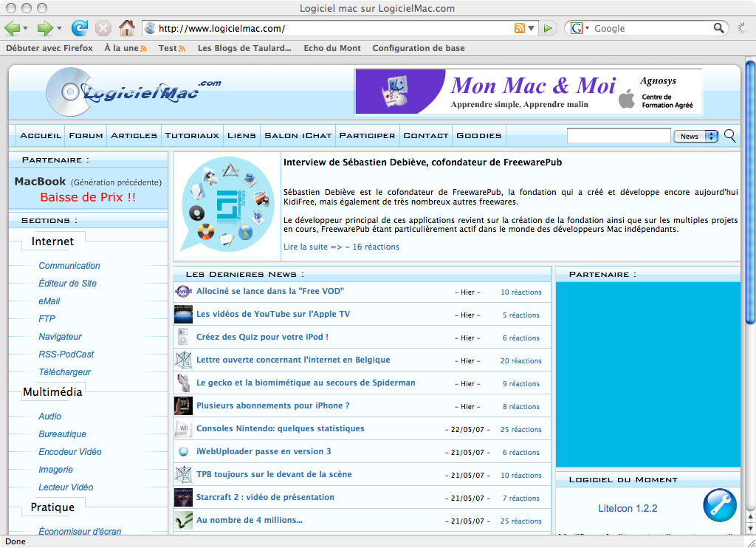The height and width of the screenshot is (548, 756).
Task: Open the Accueil navigation tab
Action: pyautogui.click(x=41, y=136)
